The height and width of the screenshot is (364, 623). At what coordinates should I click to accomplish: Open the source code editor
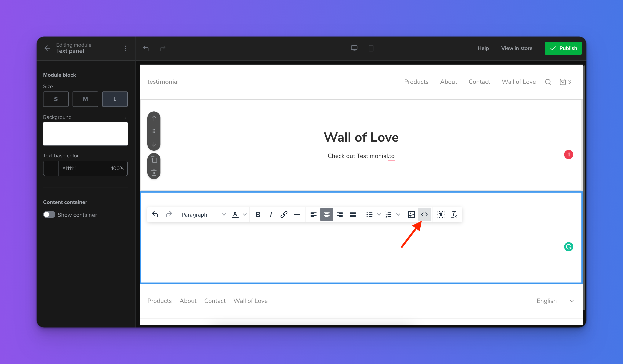click(x=424, y=215)
